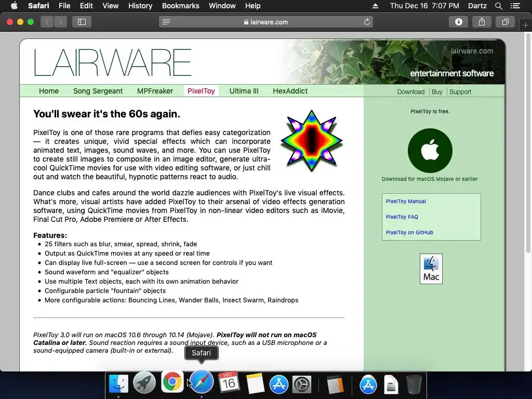Open the document file stack in Dock
Image resolution: width=532 pixels, height=399 pixels.
[391, 384]
